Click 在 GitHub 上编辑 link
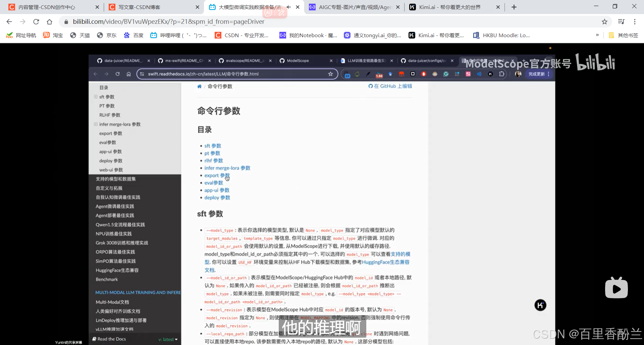The height and width of the screenshot is (345, 644). click(x=390, y=86)
